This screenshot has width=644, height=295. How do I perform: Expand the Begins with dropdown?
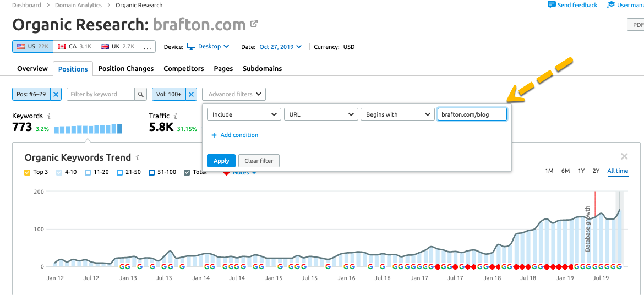pos(397,114)
